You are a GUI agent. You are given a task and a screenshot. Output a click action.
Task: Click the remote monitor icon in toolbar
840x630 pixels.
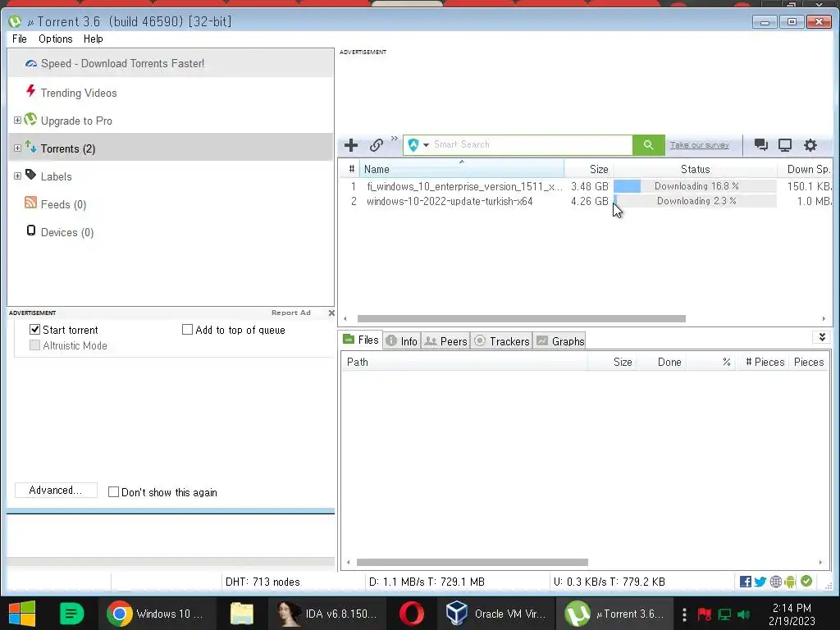click(785, 144)
